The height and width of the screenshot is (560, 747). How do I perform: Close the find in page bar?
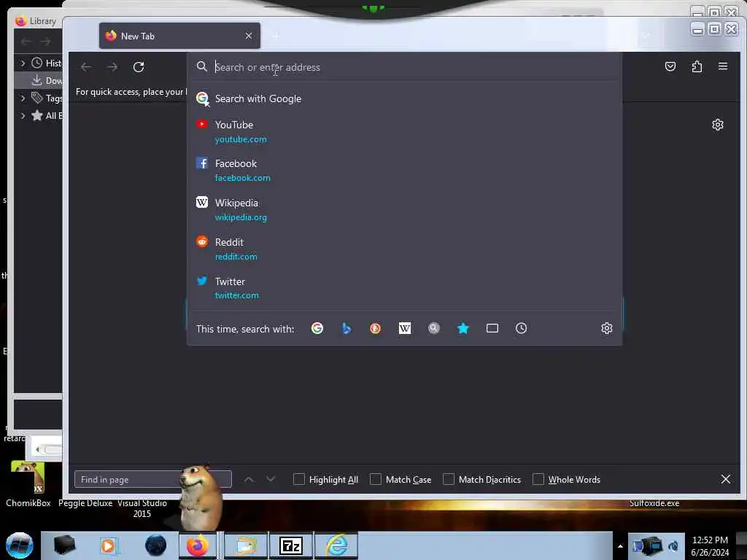[726, 479]
